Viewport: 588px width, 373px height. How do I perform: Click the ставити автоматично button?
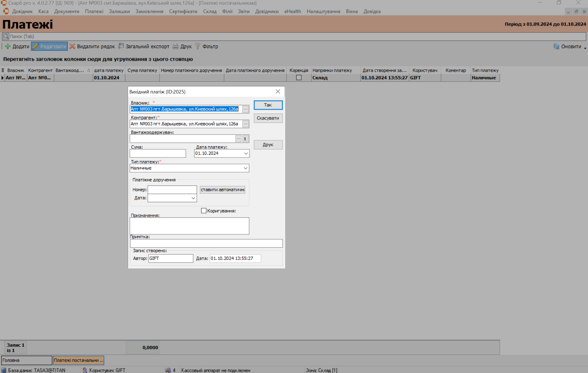click(223, 190)
